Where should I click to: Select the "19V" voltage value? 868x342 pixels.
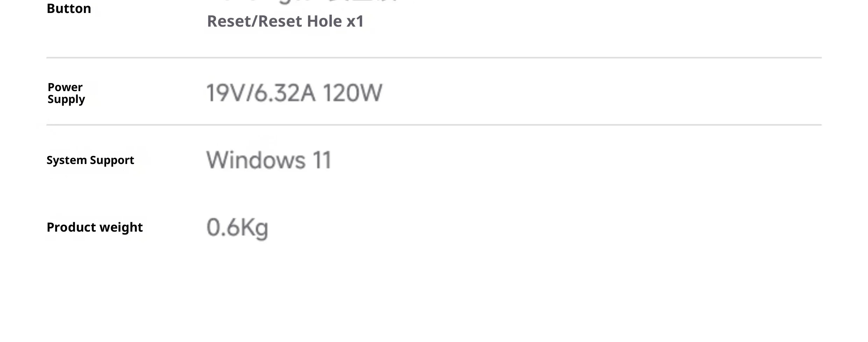point(225,93)
